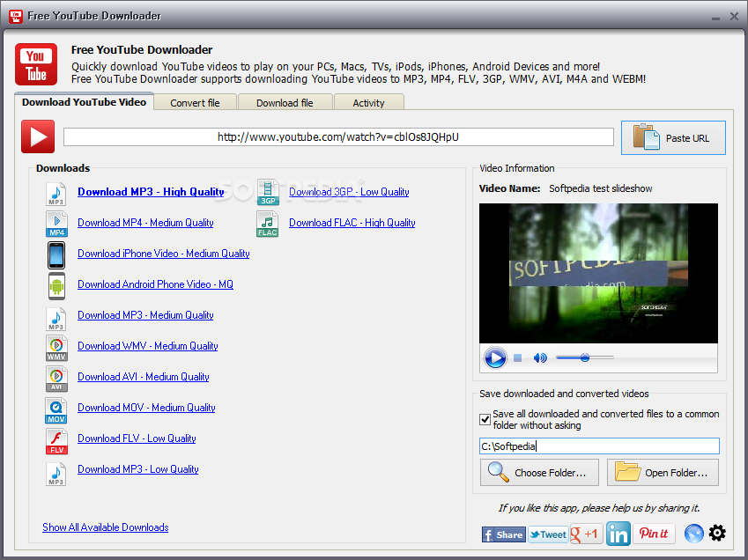The width and height of the screenshot is (748, 560).
Task: Open the Activity tab
Action: (x=368, y=102)
